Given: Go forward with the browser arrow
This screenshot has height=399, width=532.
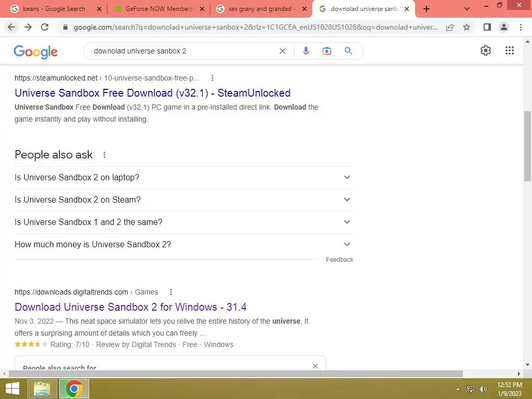Looking at the screenshot, I should coord(28,27).
